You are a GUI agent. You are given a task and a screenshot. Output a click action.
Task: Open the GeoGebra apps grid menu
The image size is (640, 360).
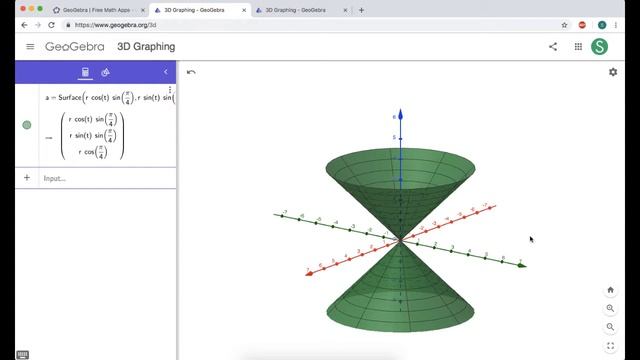point(578,47)
